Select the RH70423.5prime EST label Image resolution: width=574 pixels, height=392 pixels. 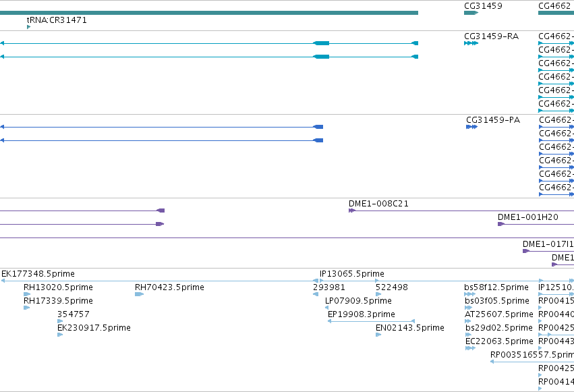pyautogui.click(x=169, y=287)
